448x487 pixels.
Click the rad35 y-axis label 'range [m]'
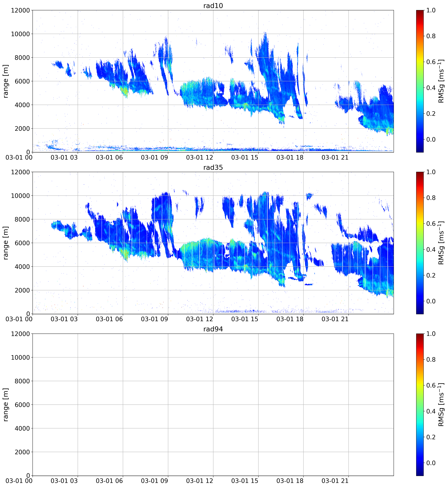[x=6, y=243]
